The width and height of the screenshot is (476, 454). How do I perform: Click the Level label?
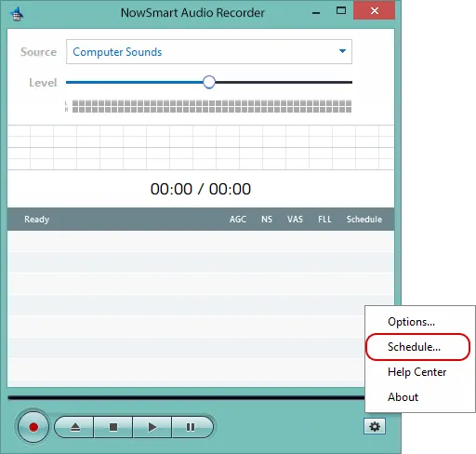[43, 83]
